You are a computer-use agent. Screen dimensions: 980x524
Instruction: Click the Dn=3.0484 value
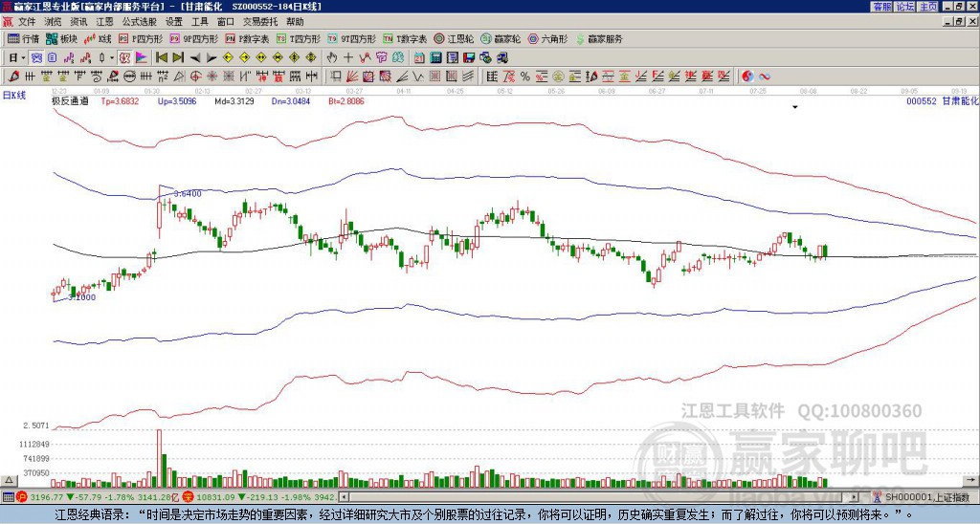291,100
